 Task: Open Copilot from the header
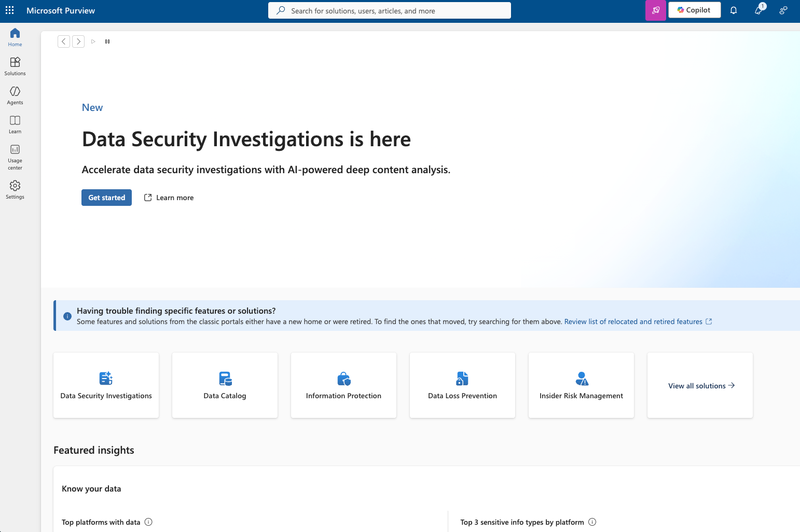pyautogui.click(x=694, y=10)
